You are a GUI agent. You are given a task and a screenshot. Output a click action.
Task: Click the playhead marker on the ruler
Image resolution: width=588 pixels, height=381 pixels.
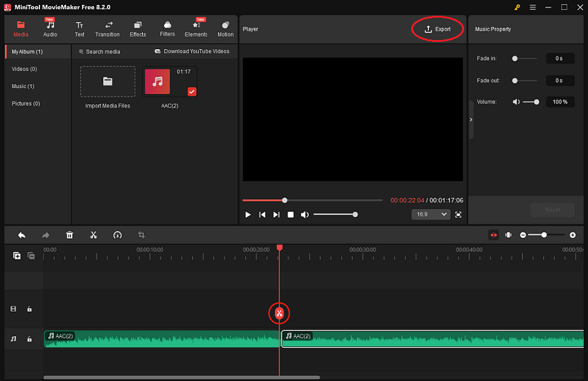pyautogui.click(x=279, y=248)
